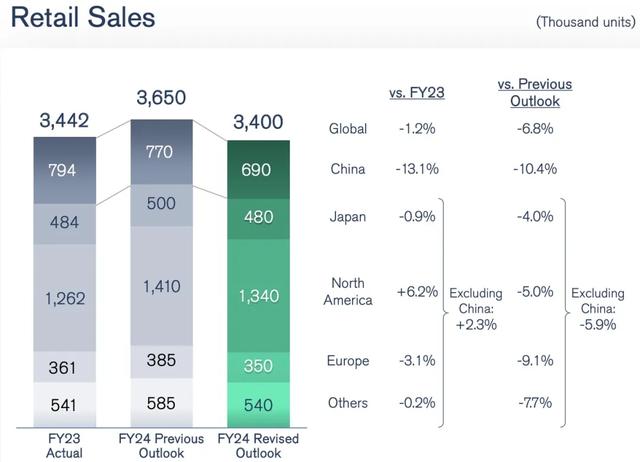Click the 1,410 North America bar segment

coord(161,287)
